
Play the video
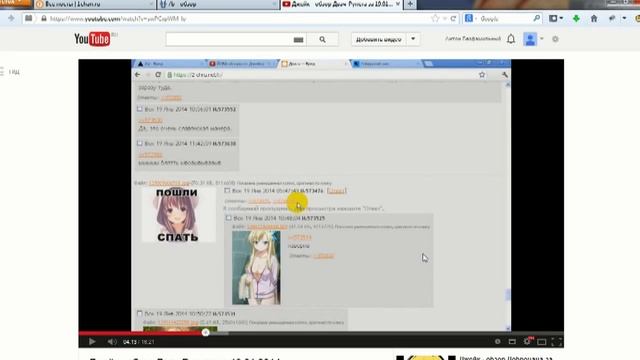pyautogui.click(x=92, y=342)
